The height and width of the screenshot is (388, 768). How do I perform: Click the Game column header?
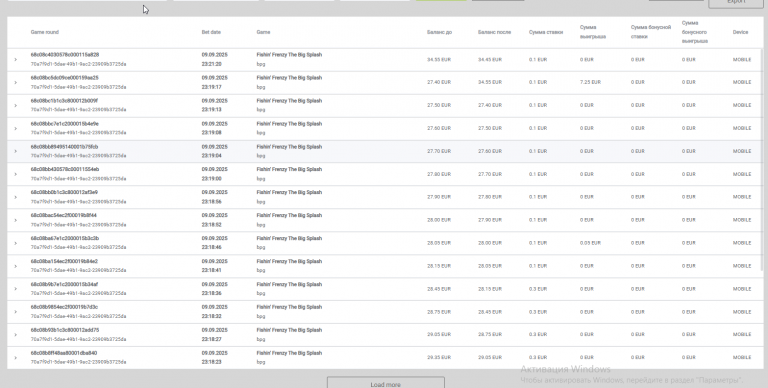tap(263, 32)
